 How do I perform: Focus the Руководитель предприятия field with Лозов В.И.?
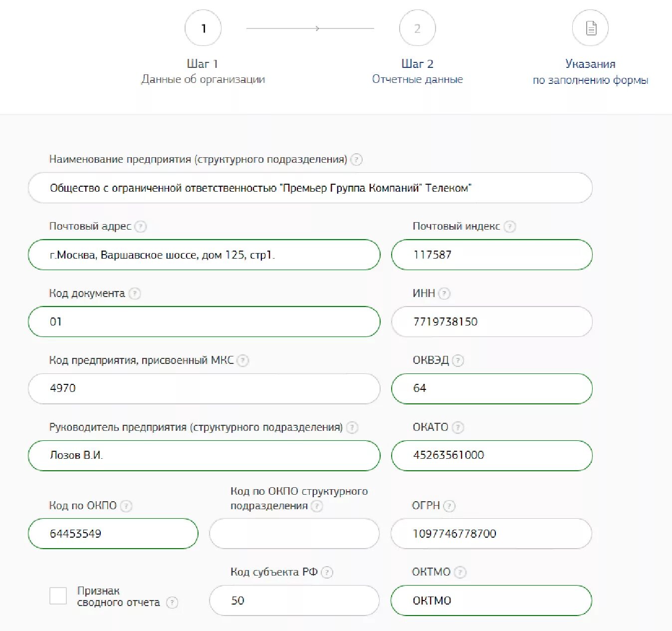tap(204, 455)
